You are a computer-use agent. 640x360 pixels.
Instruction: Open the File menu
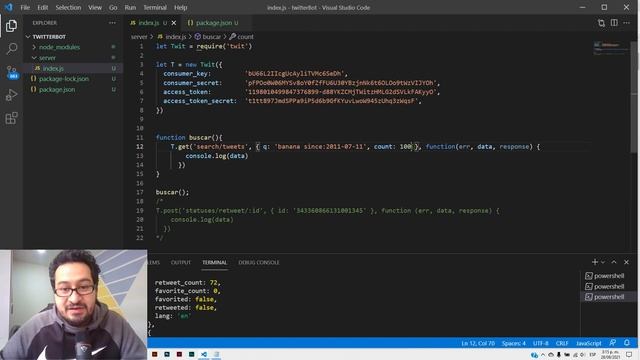pos(25,7)
